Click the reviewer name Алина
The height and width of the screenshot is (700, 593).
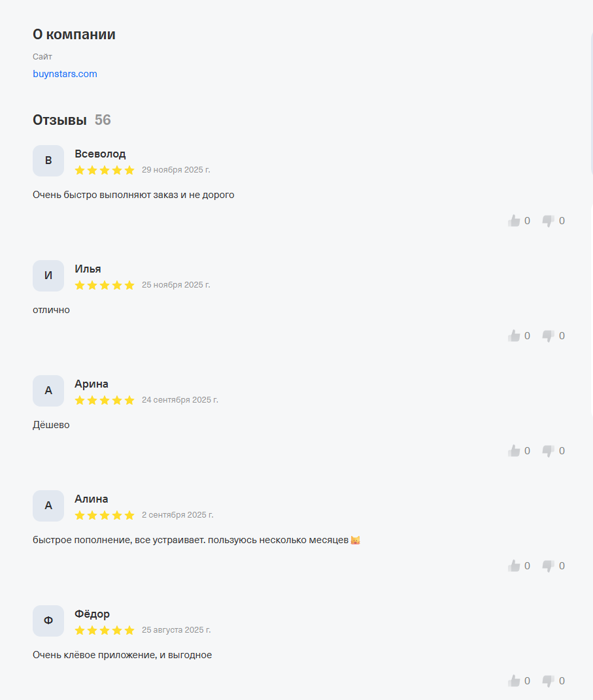pos(92,499)
